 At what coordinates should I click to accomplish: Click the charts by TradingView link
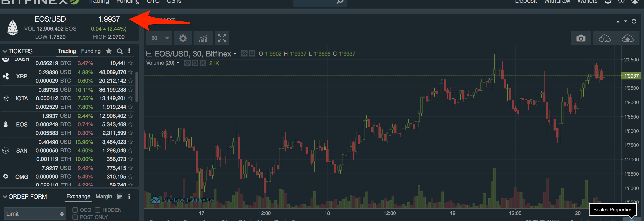[188, 200]
